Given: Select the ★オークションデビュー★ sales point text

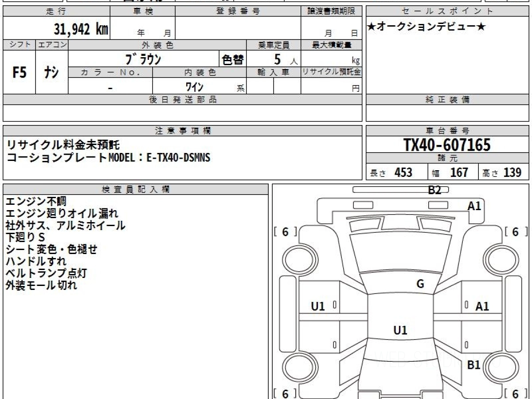Looking at the screenshot, I should point(427,27).
